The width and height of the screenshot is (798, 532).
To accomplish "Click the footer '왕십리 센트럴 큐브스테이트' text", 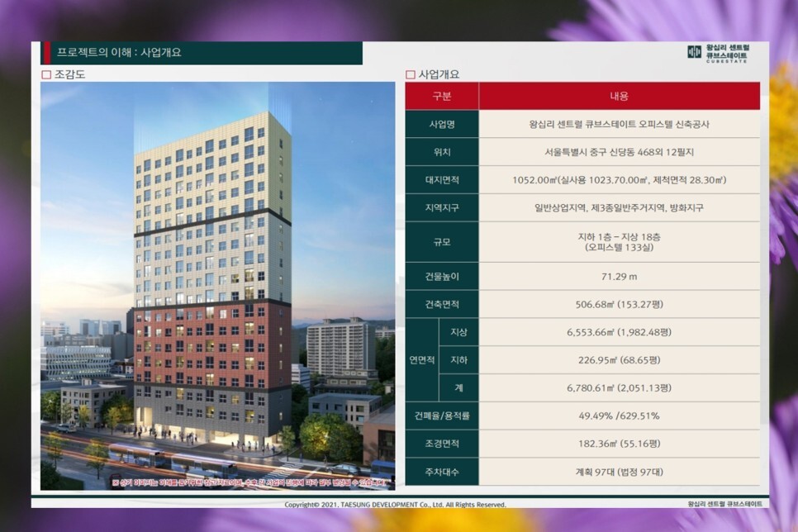I will 724,504.
